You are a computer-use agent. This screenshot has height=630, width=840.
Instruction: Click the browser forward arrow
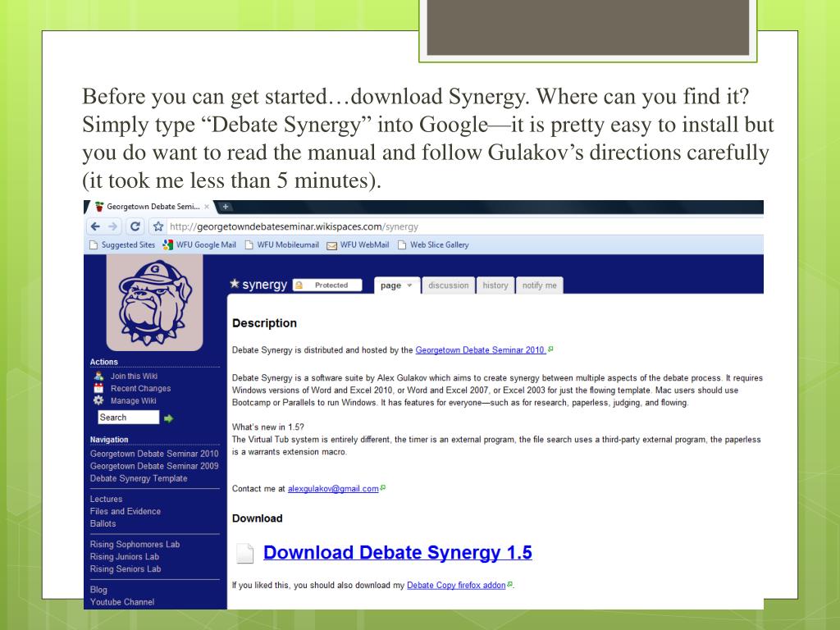(112, 226)
